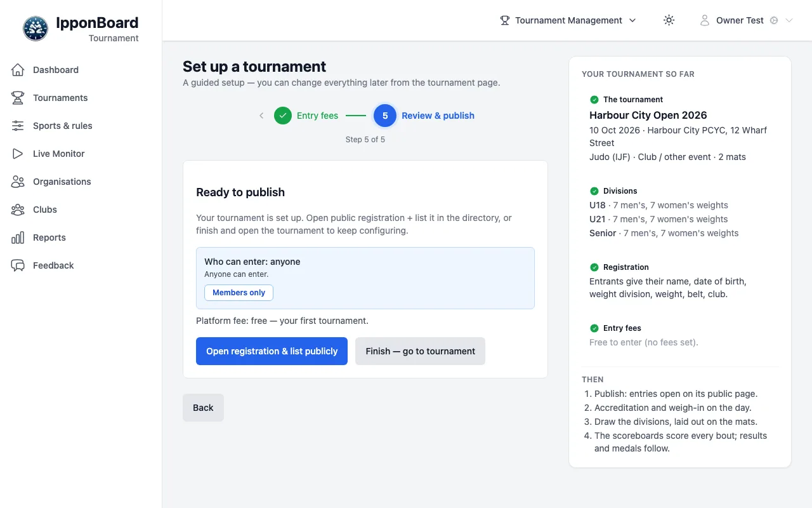Viewport: 812px width, 508px height.
Task: Click the green check beside Registration
Action: [594, 267]
